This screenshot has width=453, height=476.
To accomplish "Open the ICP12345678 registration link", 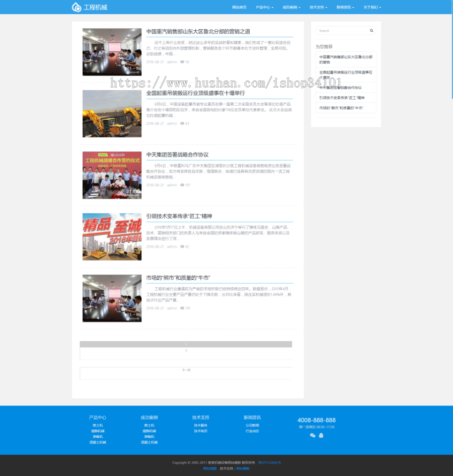I will tap(269, 463).
